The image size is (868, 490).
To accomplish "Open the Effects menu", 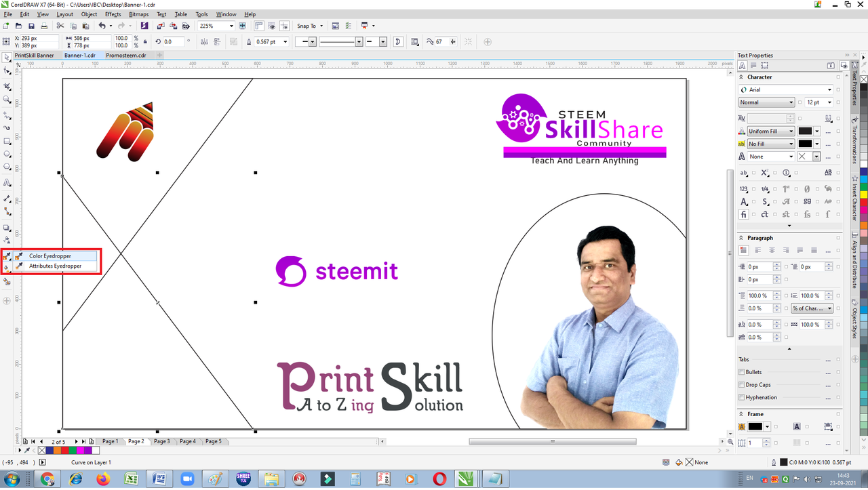I will (x=113, y=14).
